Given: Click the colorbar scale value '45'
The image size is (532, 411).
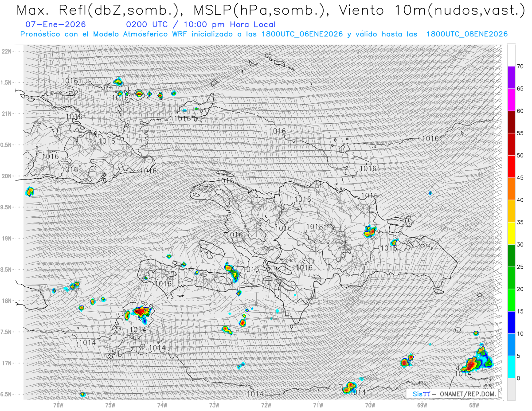Looking at the screenshot, I should click(x=520, y=178).
